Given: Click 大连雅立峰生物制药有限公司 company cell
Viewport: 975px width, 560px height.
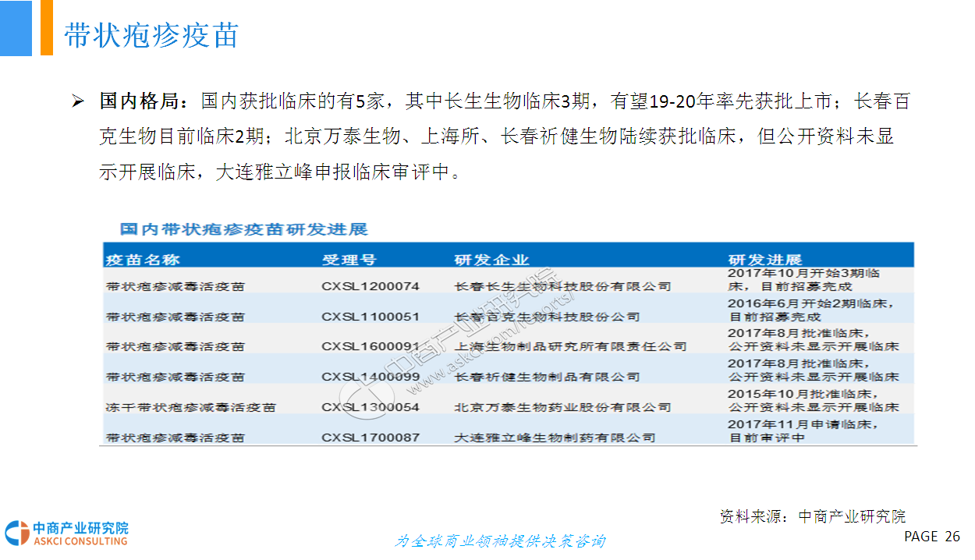Looking at the screenshot, I should 555,438.
